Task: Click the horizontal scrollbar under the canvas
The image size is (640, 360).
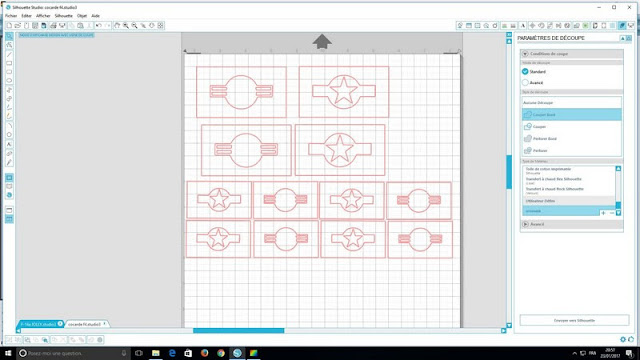Action: pyautogui.click(x=238, y=331)
